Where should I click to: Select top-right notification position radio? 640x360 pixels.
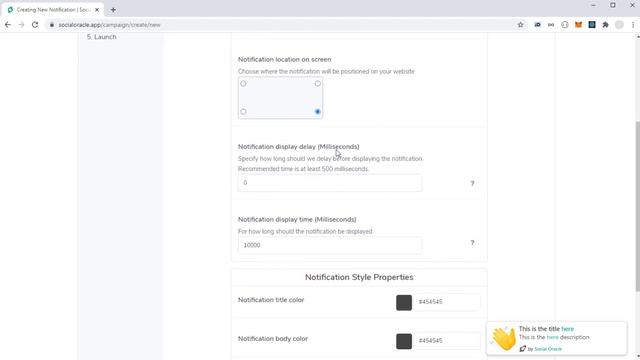point(318,84)
